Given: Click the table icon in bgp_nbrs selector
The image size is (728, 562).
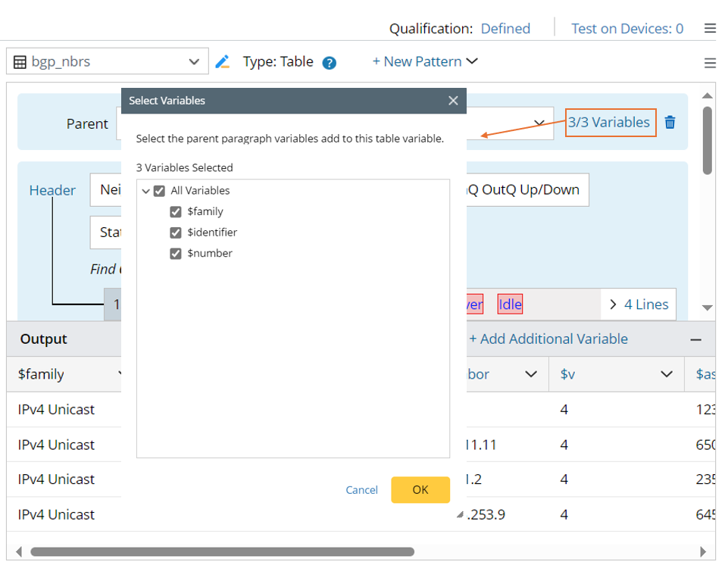Looking at the screenshot, I should [x=20, y=62].
